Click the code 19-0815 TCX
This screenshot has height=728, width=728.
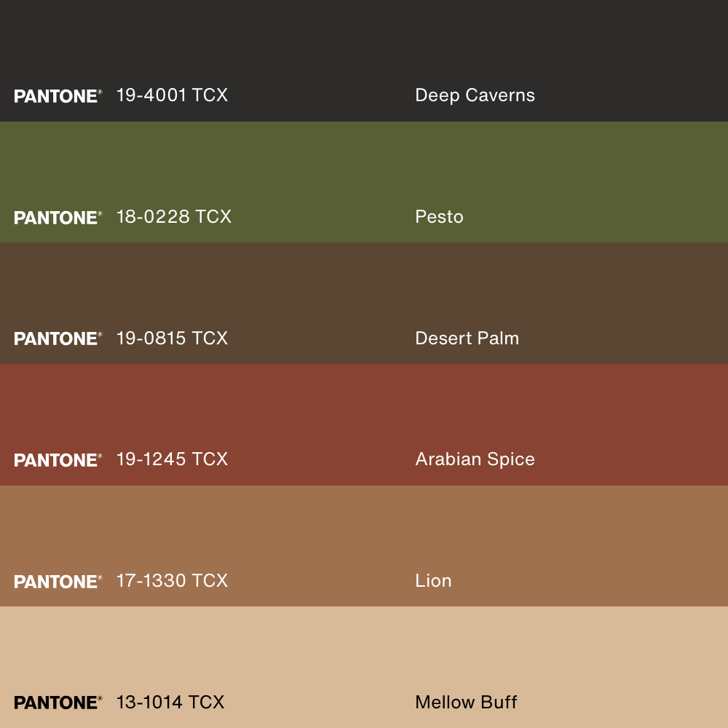click(x=172, y=339)
